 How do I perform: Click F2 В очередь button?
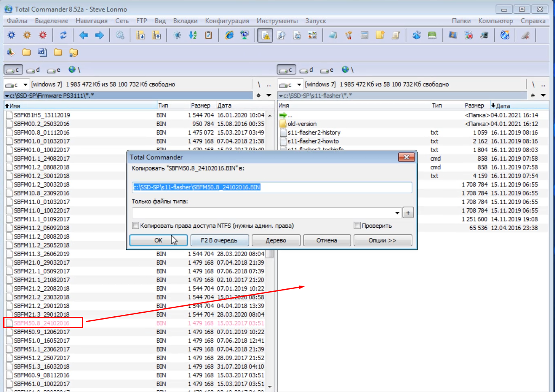[x=219, y=240]
